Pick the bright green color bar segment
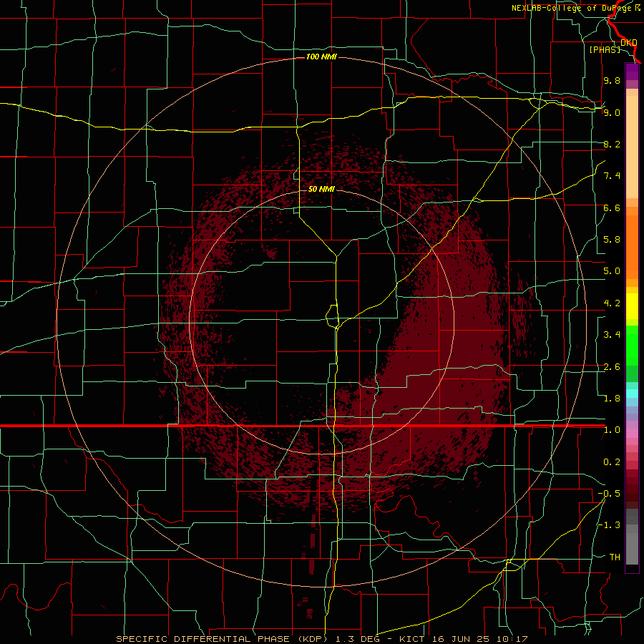The image size is (644, 644). point(632,346)
